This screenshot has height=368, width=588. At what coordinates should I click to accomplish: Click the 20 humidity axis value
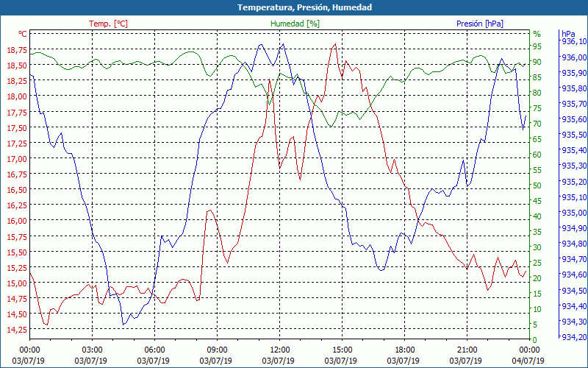(537, 278)
